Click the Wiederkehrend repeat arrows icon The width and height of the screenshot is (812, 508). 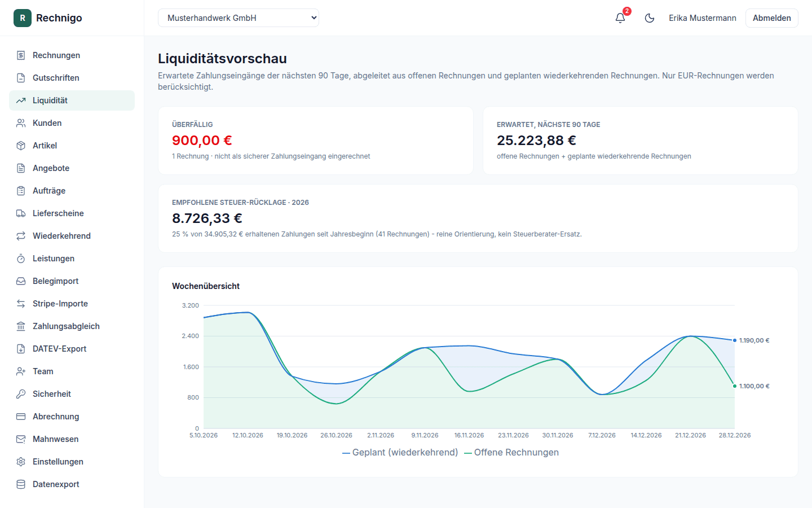pos(21,236)
